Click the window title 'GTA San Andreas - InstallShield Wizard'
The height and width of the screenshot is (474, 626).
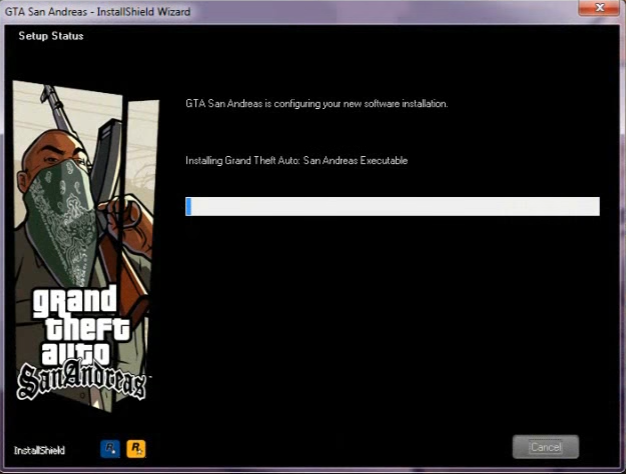click(98, 11)
